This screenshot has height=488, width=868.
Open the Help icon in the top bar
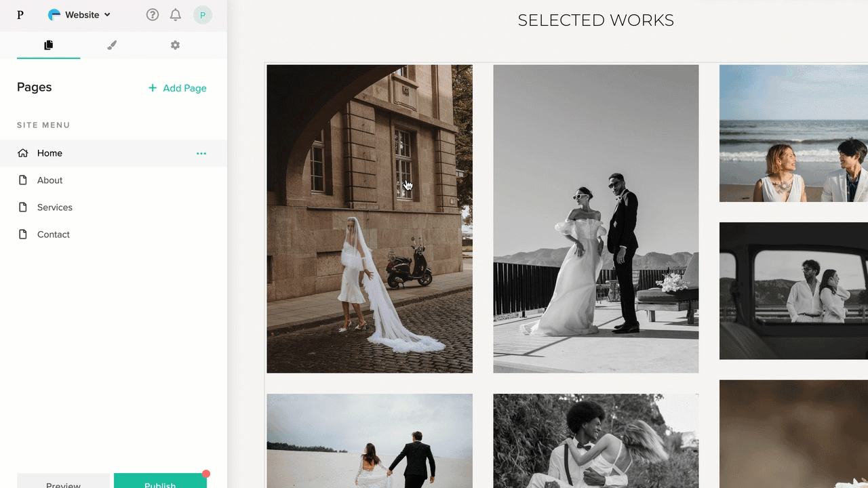[x=152, y=14]
